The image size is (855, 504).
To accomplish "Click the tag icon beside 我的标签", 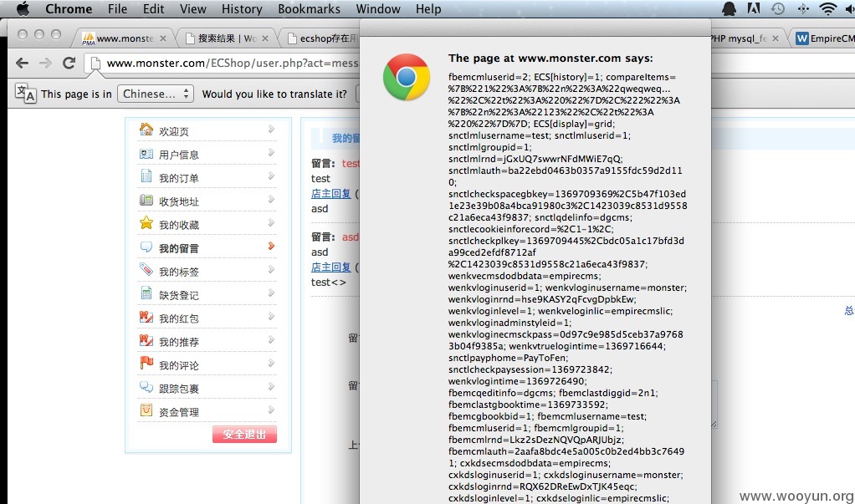I will pyautogui.click(x=146, y=269).
